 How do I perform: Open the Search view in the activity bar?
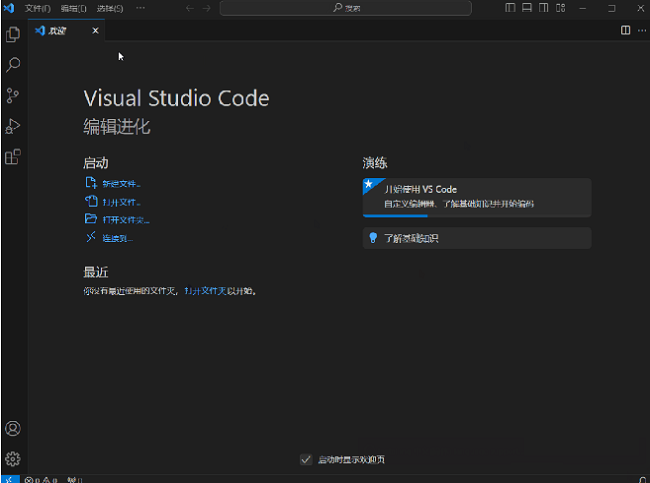[x=13, y=65]
